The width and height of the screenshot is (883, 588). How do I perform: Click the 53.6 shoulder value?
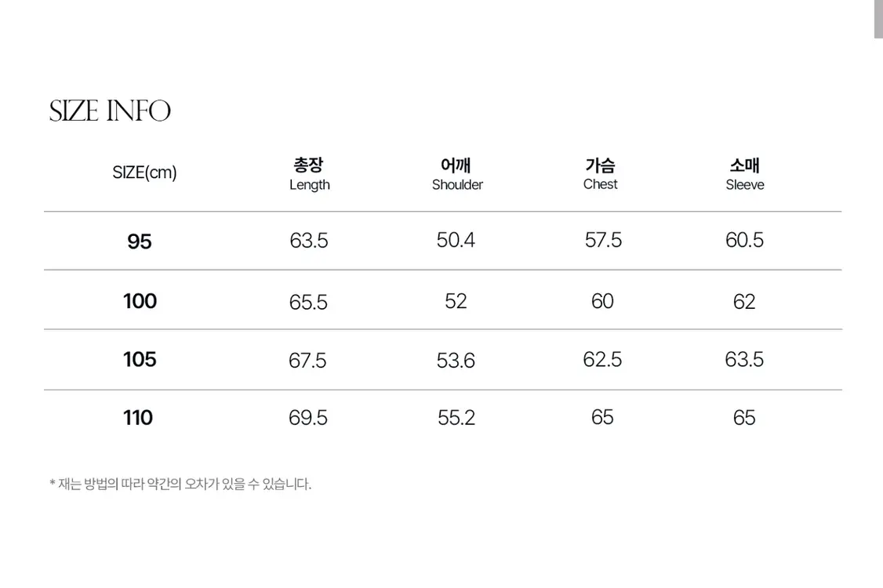click(x=456, y=361)
